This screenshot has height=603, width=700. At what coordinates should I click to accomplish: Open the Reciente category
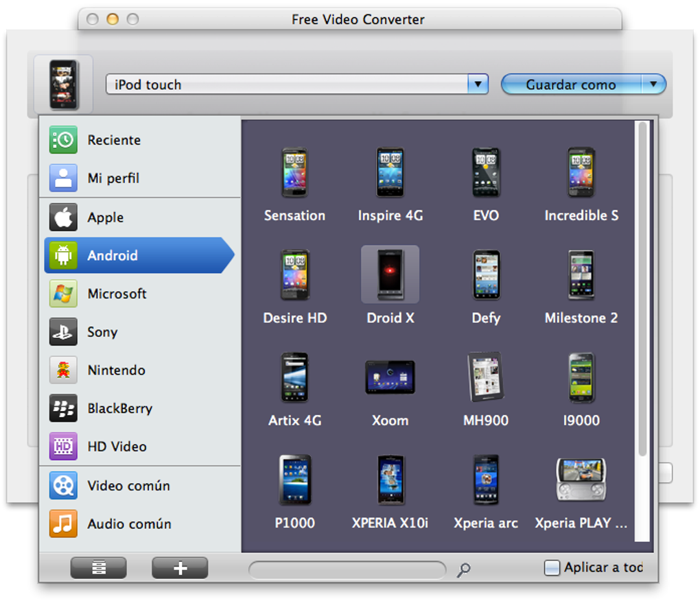click(x=140, y=140)
